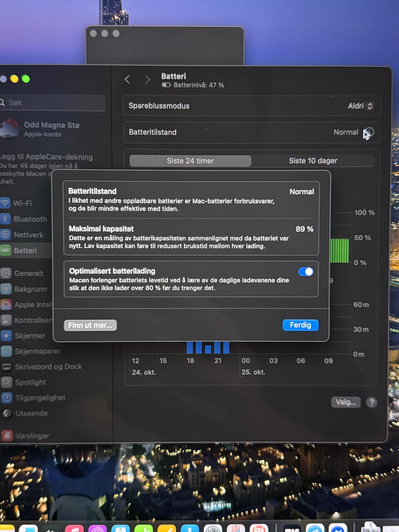Image resolution: width=399 pixels, height=532 pixels.
Task: Open the Telegram icon in the Dock
Action: (x=315, y=528)
